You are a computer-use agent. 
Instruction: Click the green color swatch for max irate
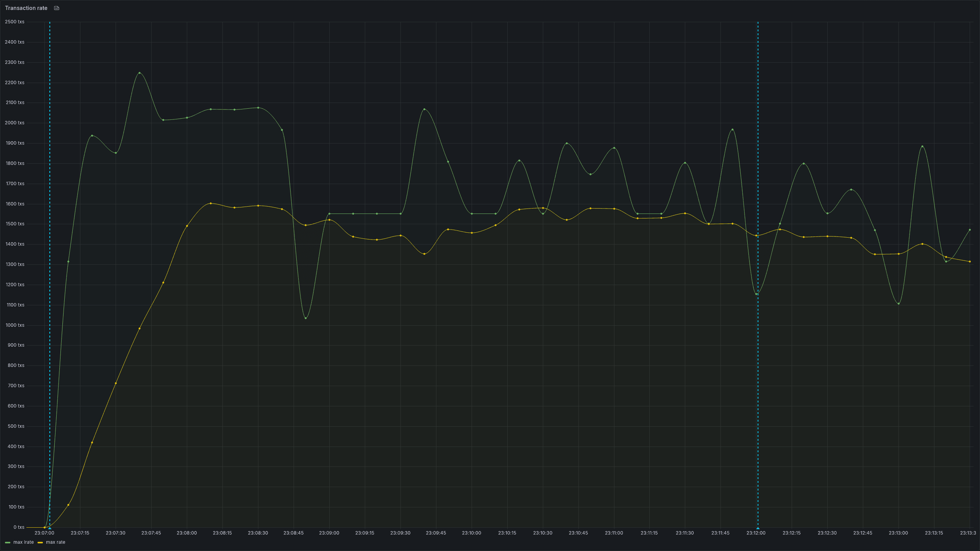point(8,542)
